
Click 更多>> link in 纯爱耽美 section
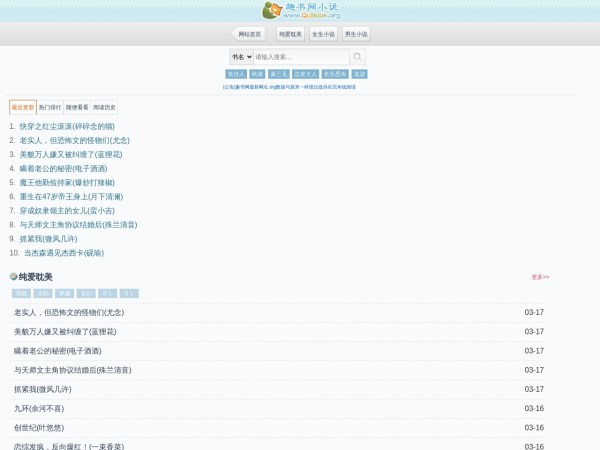pyautogui.click(x=540, y=277)
